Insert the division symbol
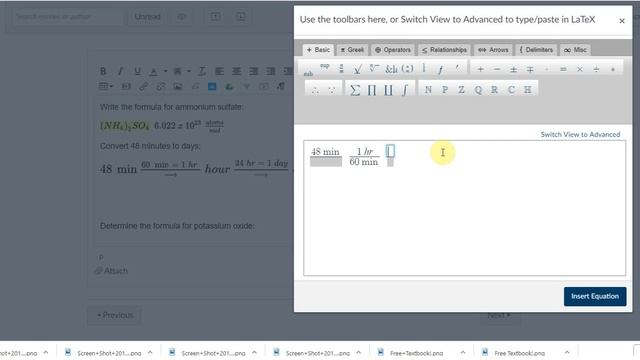 pyautogui.click(x=596, y=69)
